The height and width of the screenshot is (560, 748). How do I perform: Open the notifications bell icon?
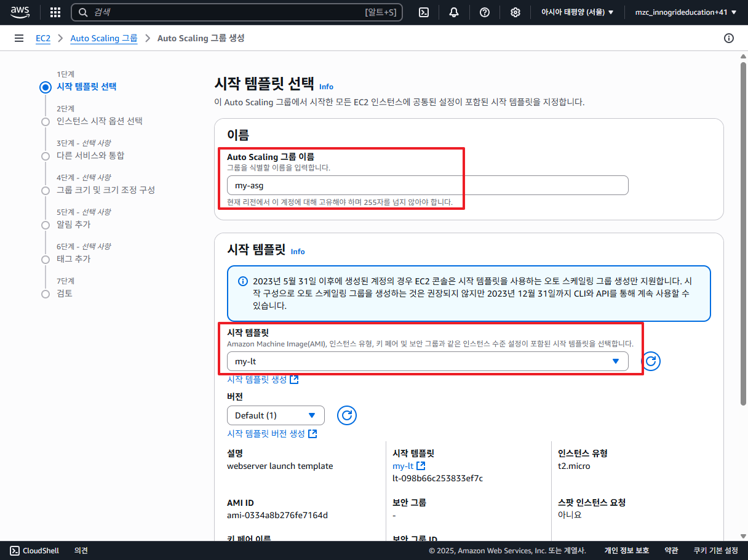click(454, 12)
